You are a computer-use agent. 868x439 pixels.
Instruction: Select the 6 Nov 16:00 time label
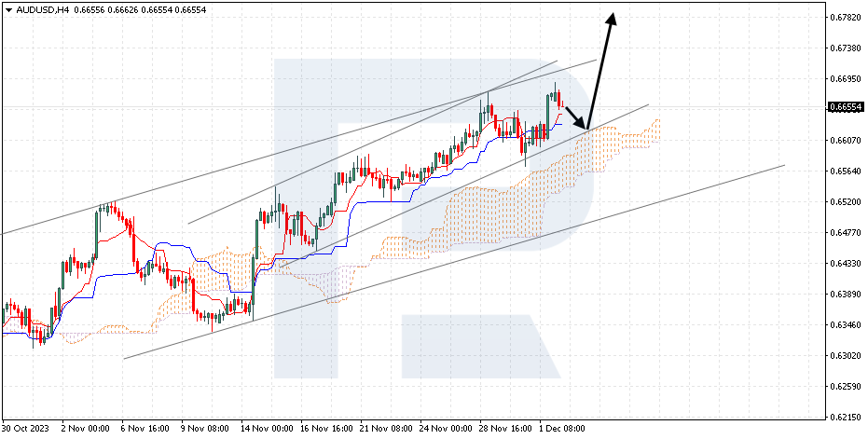[x=145, y=429]
